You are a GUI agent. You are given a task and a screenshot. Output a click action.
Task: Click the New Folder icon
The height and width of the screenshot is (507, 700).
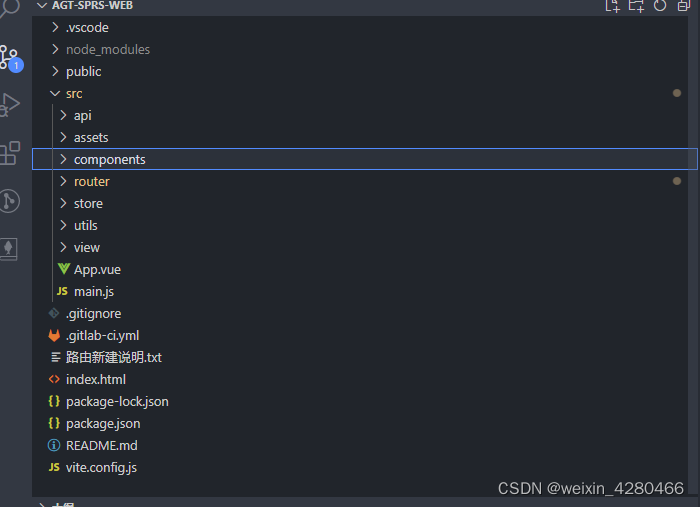pos(636,6)
